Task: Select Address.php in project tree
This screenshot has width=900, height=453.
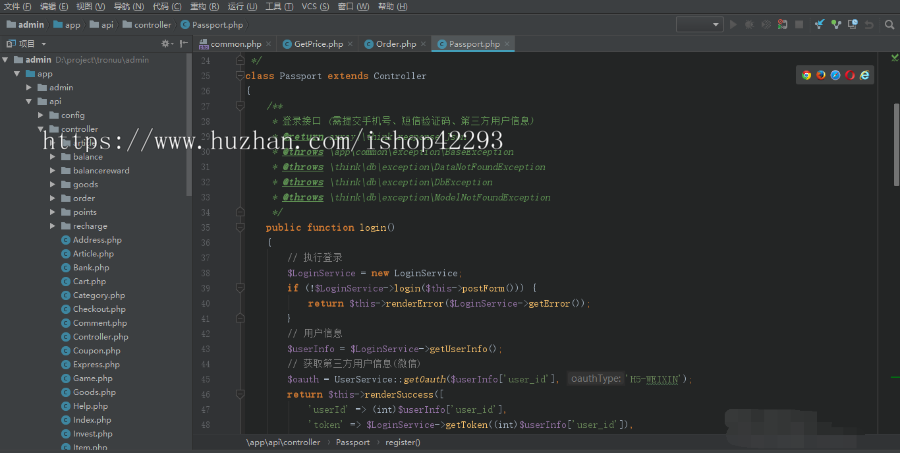Action: click(x=91, y=240)
